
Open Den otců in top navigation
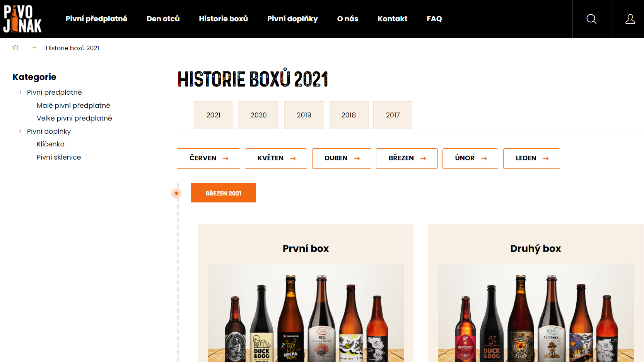click(163, 19)
